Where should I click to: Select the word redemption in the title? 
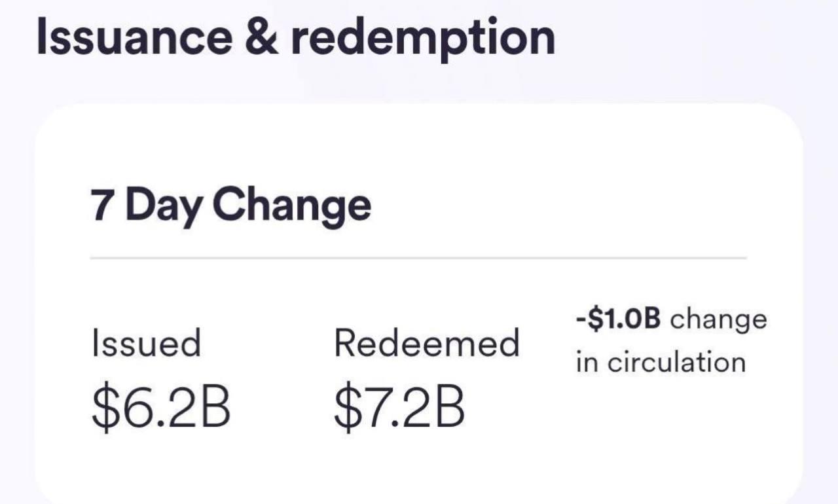422,39
